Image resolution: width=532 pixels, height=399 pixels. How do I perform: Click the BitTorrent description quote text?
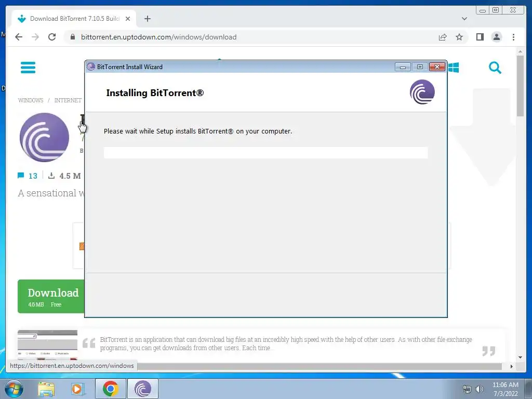[286, 343]
